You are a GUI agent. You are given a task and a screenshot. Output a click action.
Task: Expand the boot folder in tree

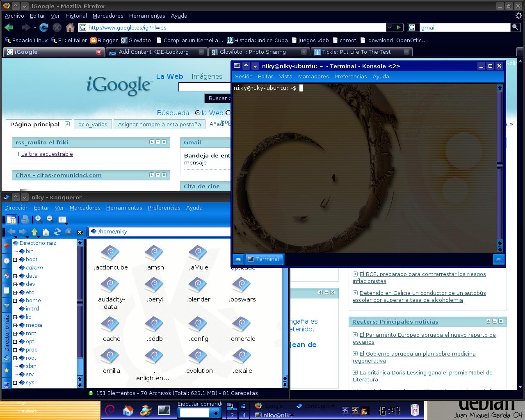tap(15, 260)
